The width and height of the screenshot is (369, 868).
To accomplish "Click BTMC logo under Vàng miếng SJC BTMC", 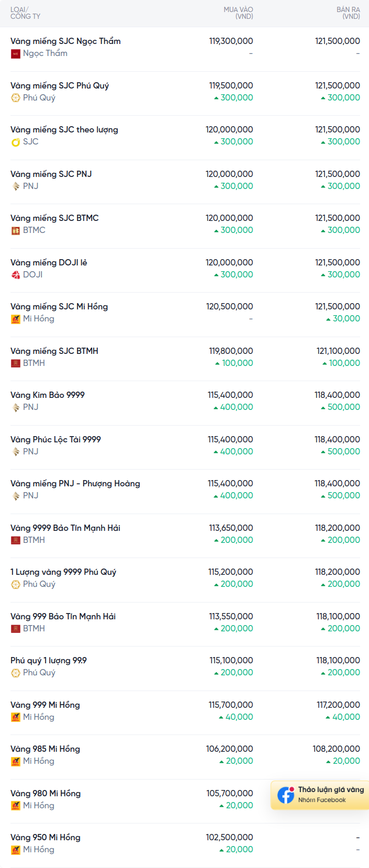I will click(x=16, y=231).
